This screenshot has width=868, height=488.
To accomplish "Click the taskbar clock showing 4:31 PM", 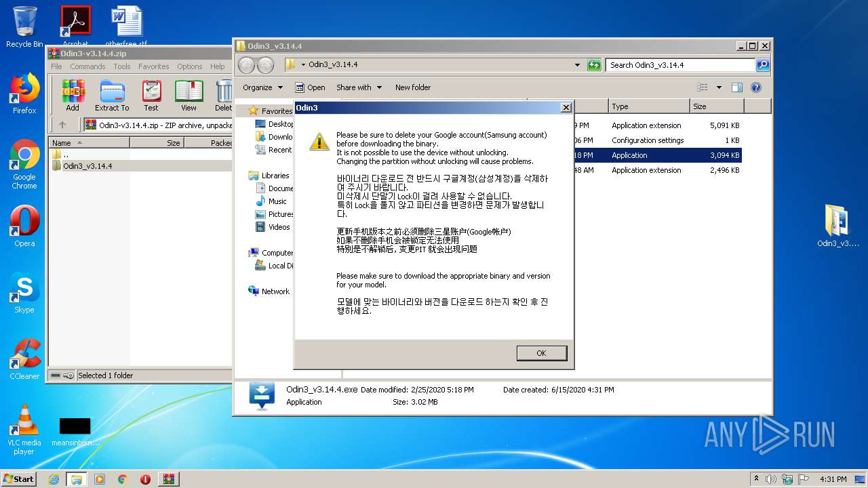I will 833,479.
